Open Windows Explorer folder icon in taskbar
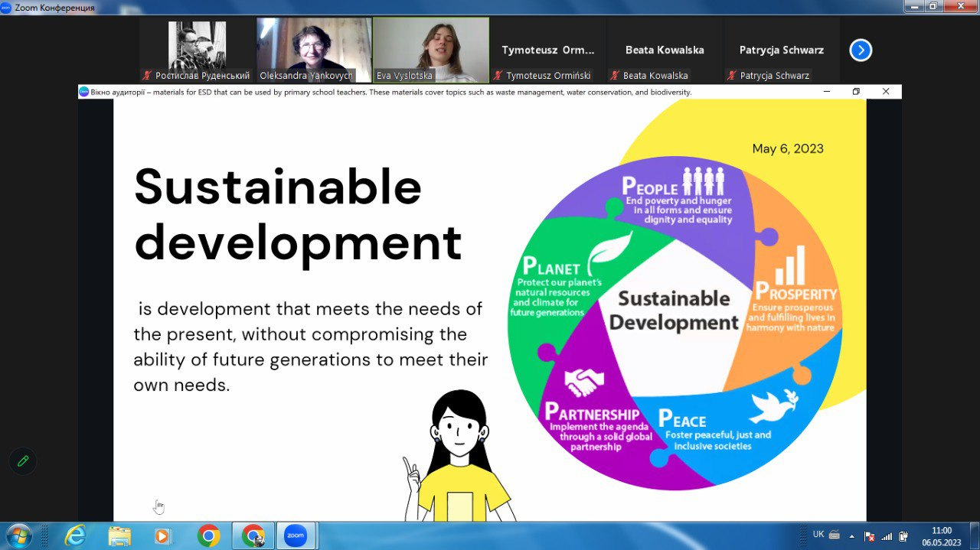This screenshot has width=980, height=550. point(119,535)
